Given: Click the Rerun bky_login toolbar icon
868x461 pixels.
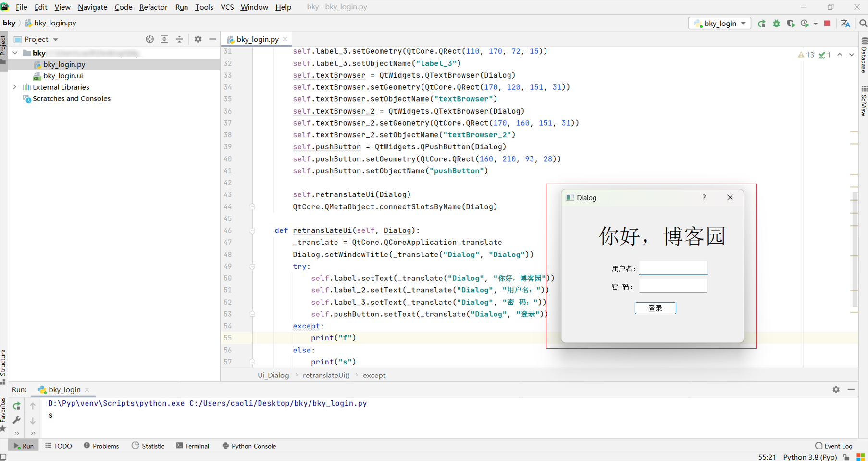Looking at the screenshot, I should tap(761, 24).
